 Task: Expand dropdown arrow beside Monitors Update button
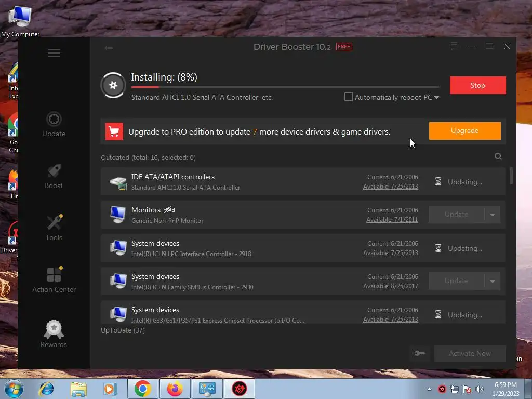[x=493, y=215]
